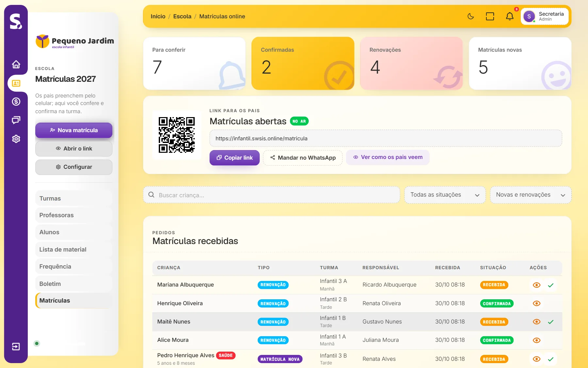Click the Configurar button
Image resolution: width=588 pixels, height=368 pixels.
coord(74,167)
